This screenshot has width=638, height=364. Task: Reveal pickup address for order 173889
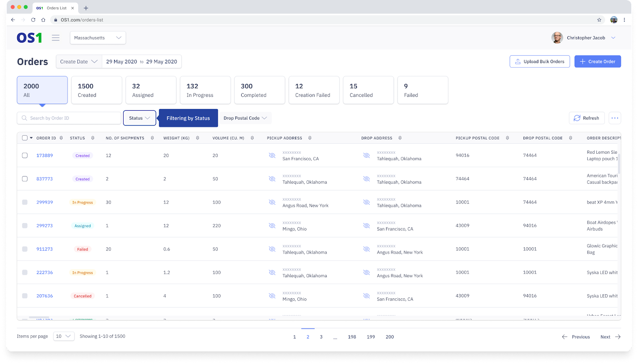(272, 155)
